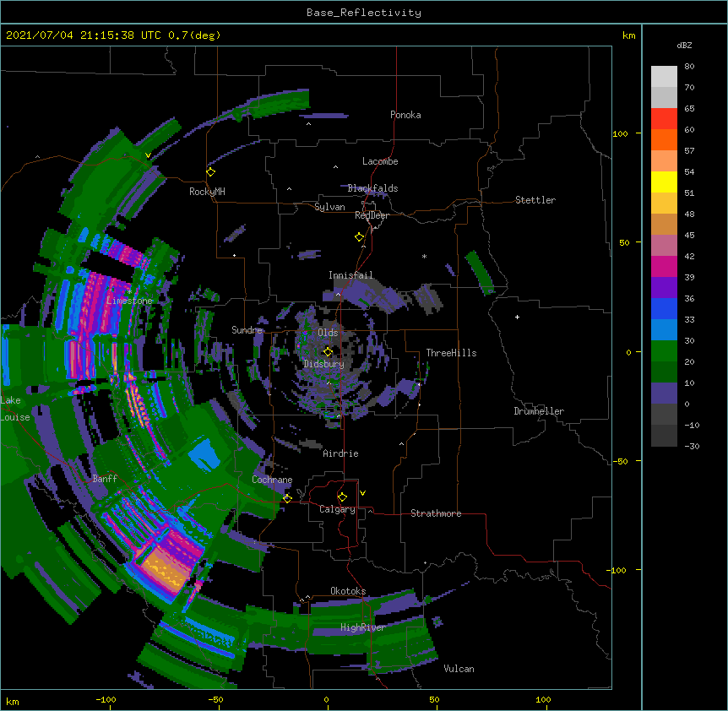
Task: Click the bright green 30 dBZ legend swatch
Action: point(664,351)
